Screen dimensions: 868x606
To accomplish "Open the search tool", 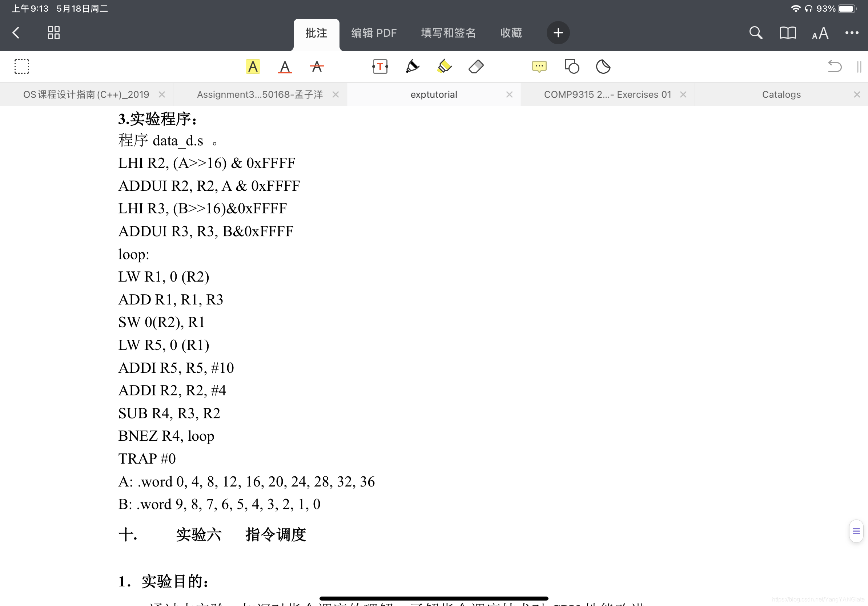I will coord(756,33).
